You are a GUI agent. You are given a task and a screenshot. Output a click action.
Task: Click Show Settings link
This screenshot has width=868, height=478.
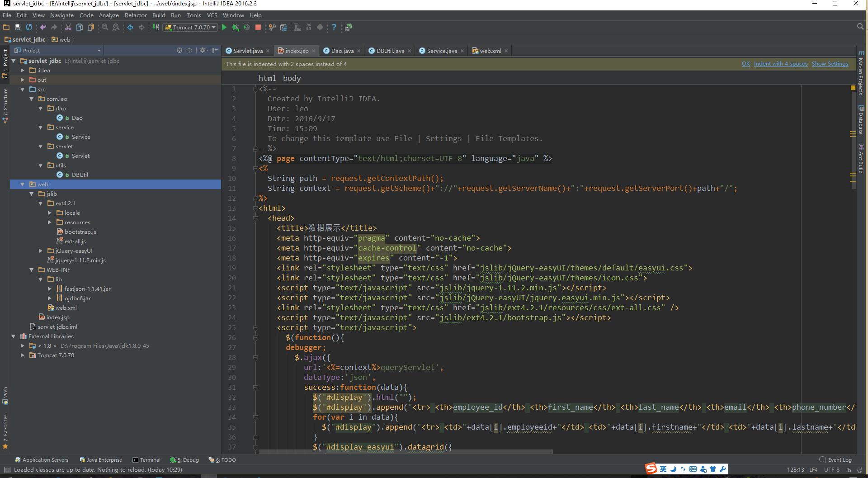point(830,64)
